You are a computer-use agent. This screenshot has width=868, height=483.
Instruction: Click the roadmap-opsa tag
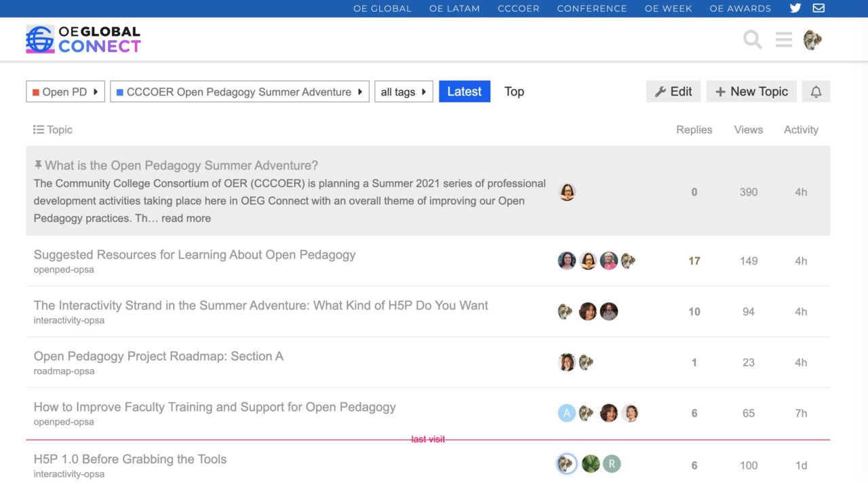(64, 371)
